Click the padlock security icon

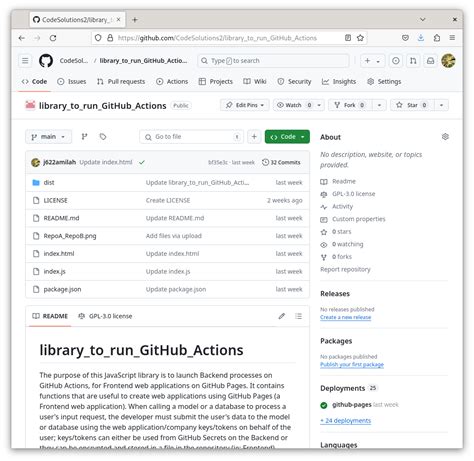(x=110, y=38)
